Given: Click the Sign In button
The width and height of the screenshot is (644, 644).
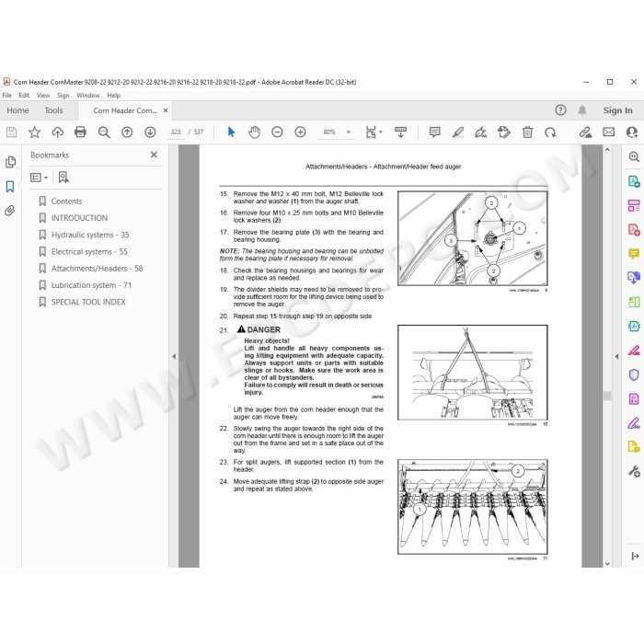Looking at the screenshot, I should 617,110.
